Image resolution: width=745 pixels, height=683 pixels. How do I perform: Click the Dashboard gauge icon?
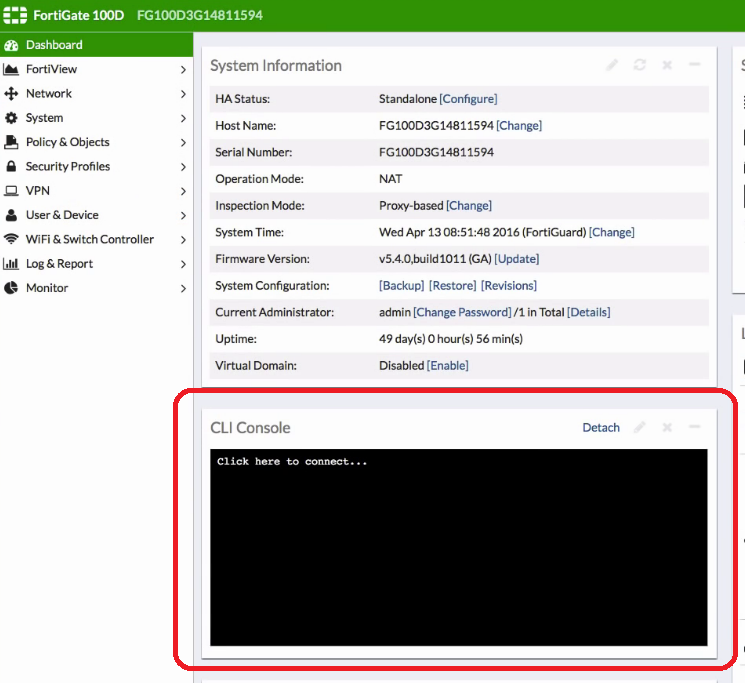click(11, 45)
